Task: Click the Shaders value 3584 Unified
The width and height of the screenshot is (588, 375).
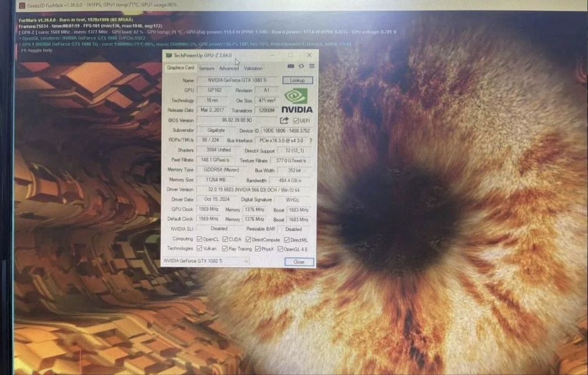Action: pos(218,150)
